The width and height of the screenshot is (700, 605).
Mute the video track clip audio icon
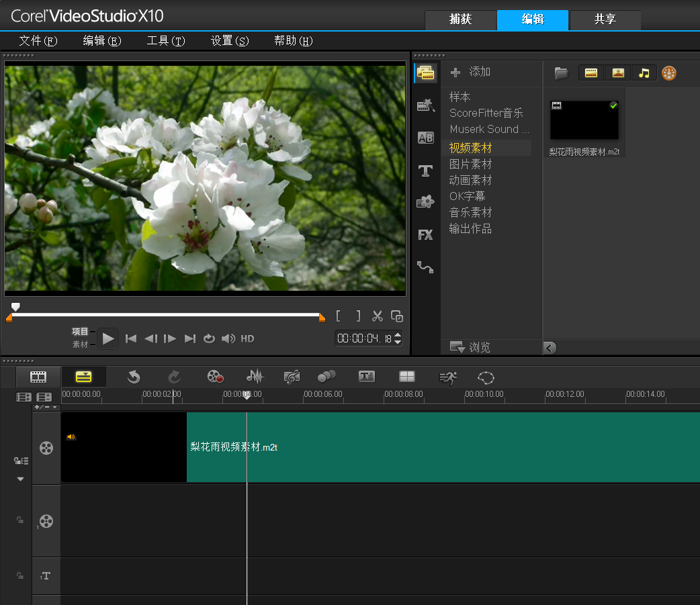click(x=71, y=437)
